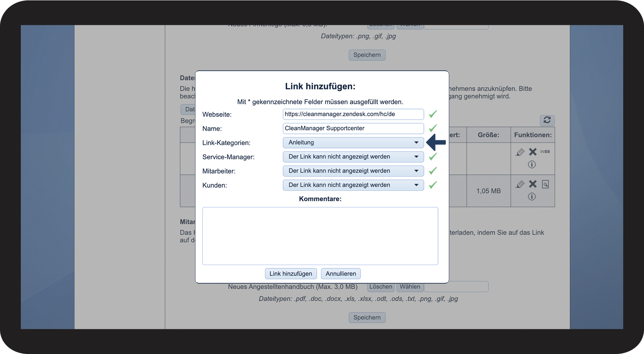The height and width of the screenshot is (354, 644).
Task: Click Speichern below the Angestelltenhandbuch file types
Action: pos(367,318)
